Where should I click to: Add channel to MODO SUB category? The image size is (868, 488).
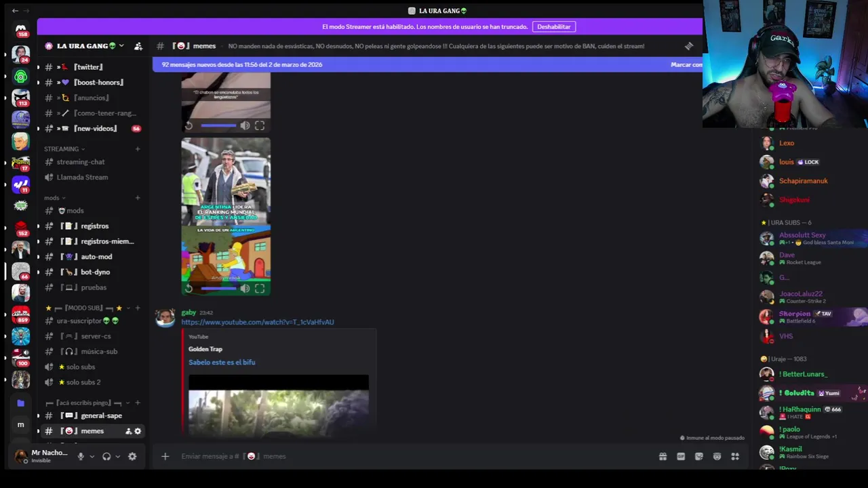(138, 308)
